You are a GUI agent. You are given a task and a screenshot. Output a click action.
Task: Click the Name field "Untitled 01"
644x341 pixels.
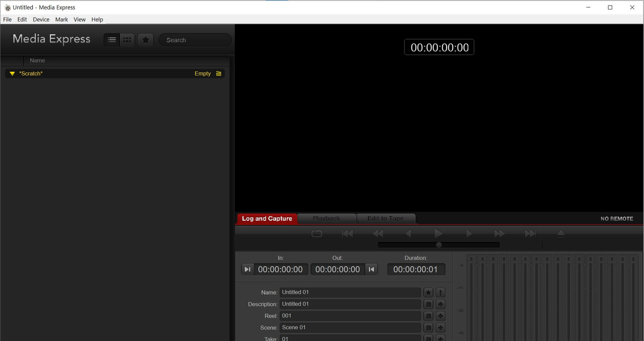point(350,292)
